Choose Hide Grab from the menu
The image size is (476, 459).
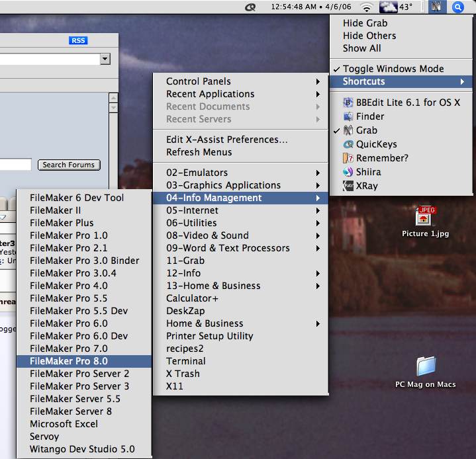click(x=401, y=23)
